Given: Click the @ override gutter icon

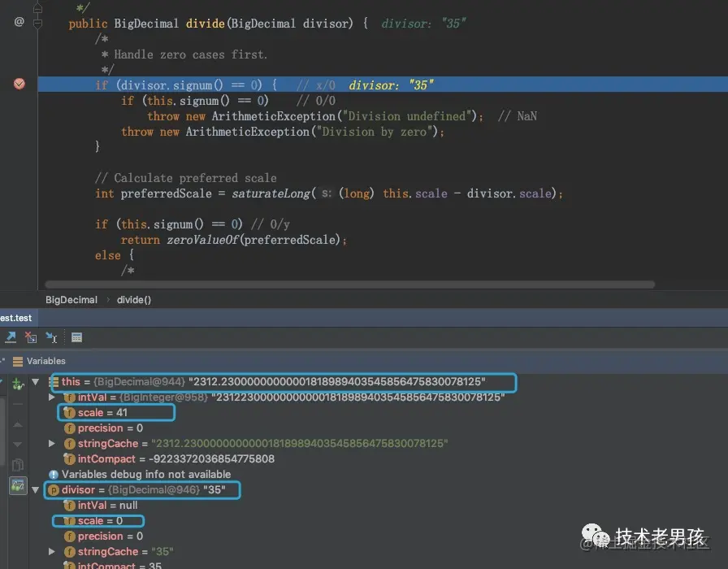Looking at the screenshot, I should [19, 22].
